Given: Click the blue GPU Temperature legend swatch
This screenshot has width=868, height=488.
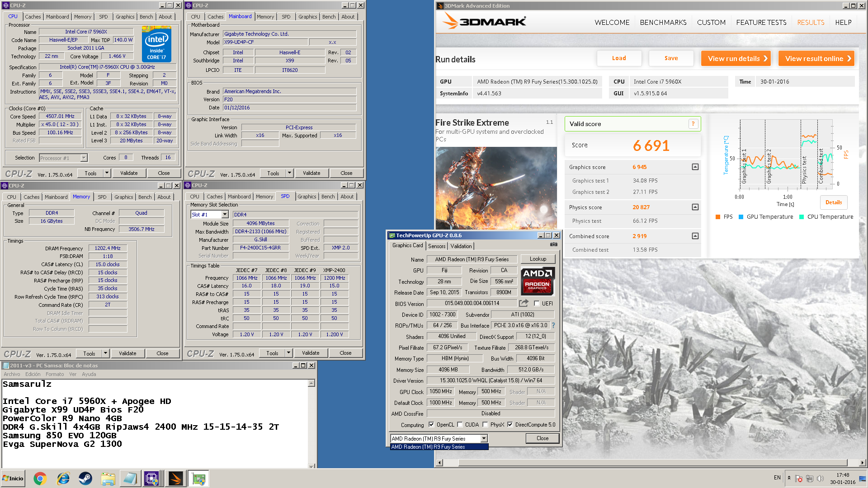Looking at the screenshot, I should [x=741, y=217].
